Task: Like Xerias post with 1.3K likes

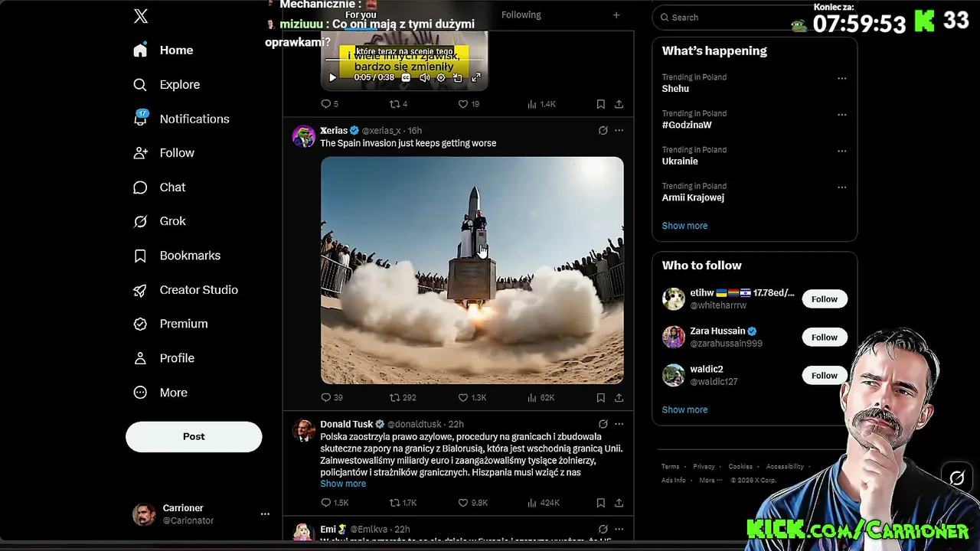Action: tap(472, 398)
